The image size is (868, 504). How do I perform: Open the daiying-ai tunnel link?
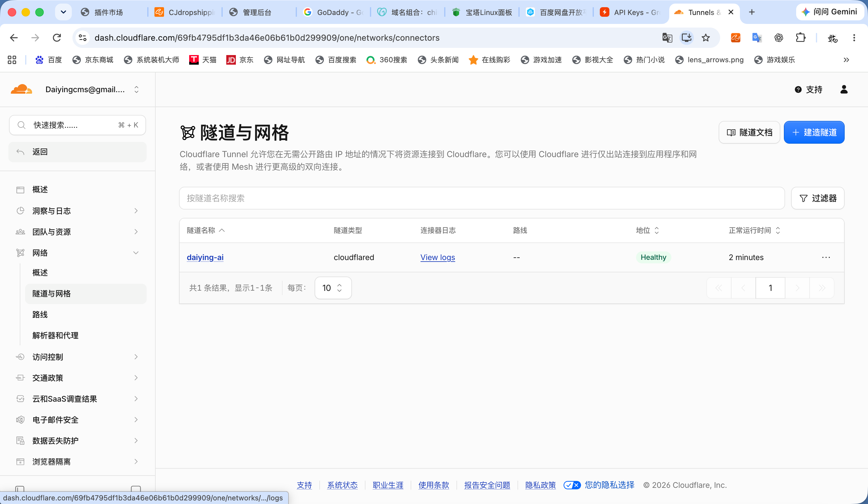point(205,257)
